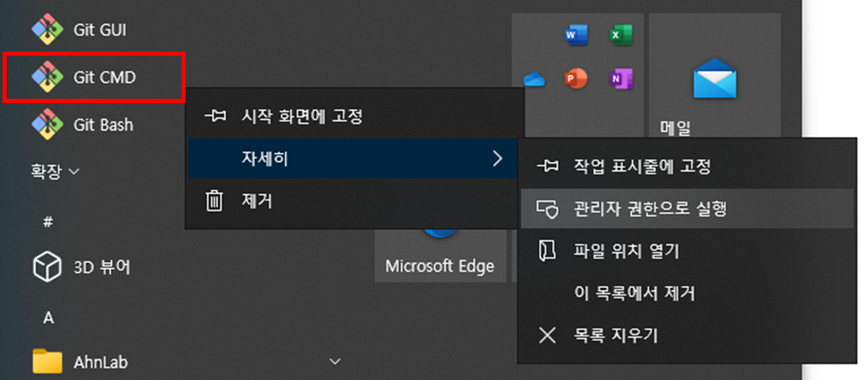This screenshot has height=380, width=868.
Task: Open Git GUI from the app list
Action: [79, 29]
